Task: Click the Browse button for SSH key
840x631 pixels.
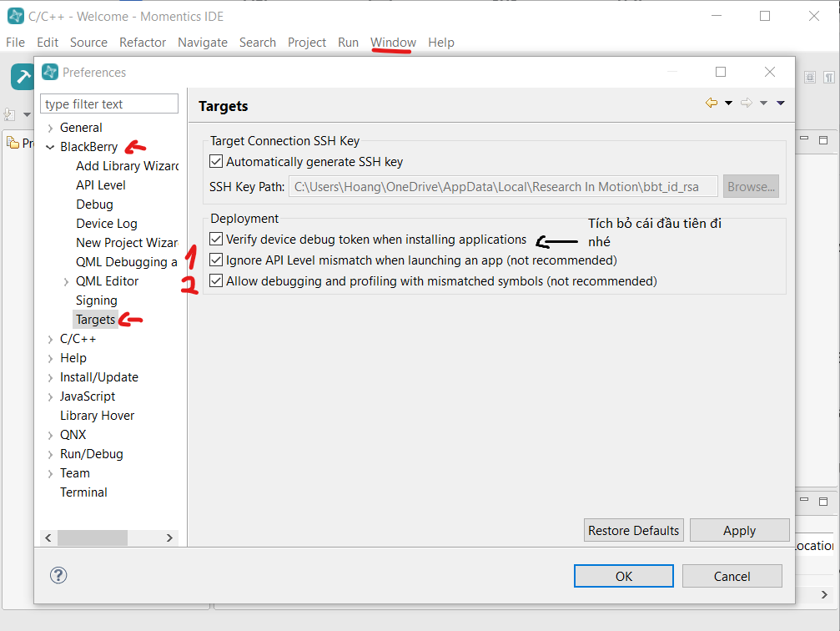Action: pos(751,187)
